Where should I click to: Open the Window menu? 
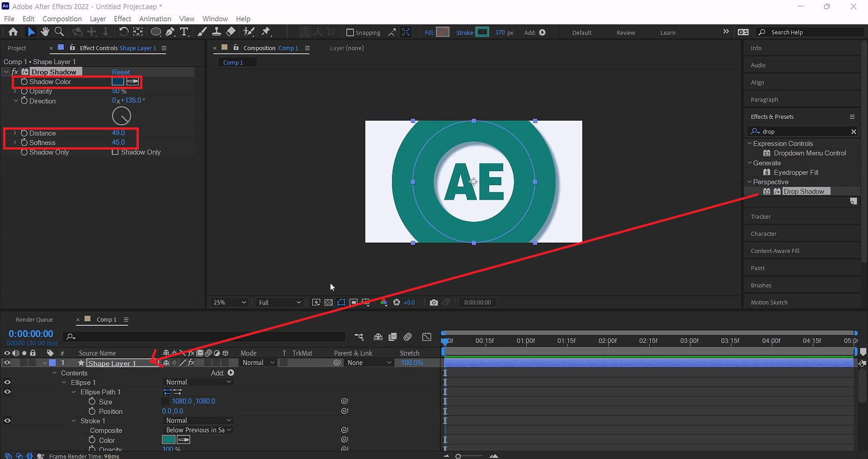215,19
